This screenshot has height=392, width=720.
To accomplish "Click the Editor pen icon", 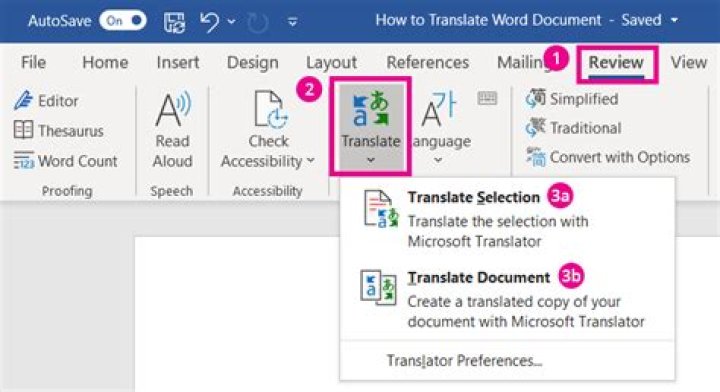I will [x=23, y=101].
